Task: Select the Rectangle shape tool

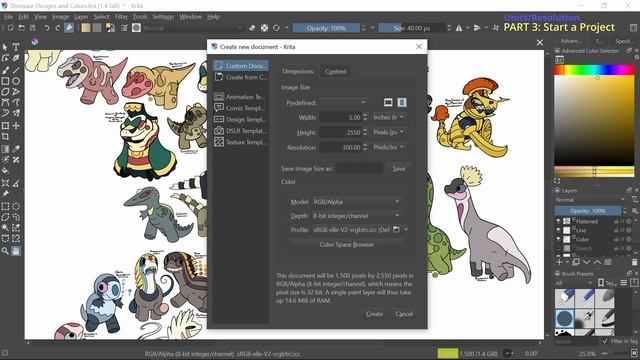Action: point(5,81)
